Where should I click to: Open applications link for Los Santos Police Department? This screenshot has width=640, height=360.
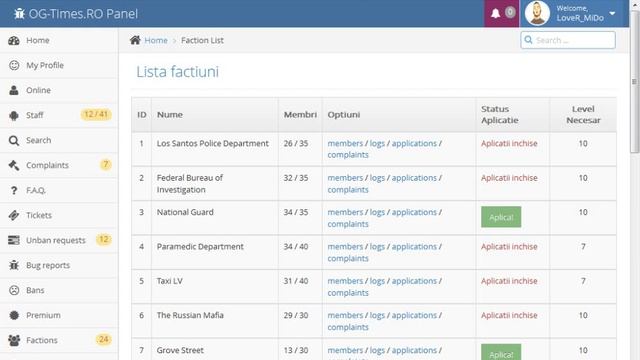414,143
